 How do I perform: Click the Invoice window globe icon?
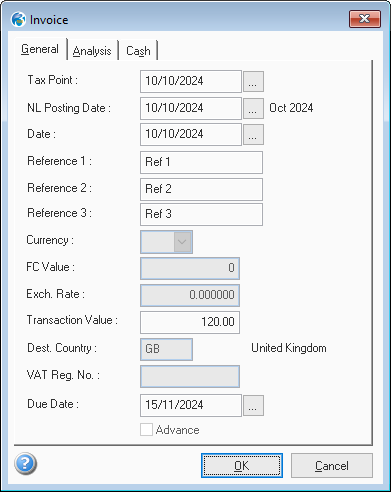(x=18, y=20)
